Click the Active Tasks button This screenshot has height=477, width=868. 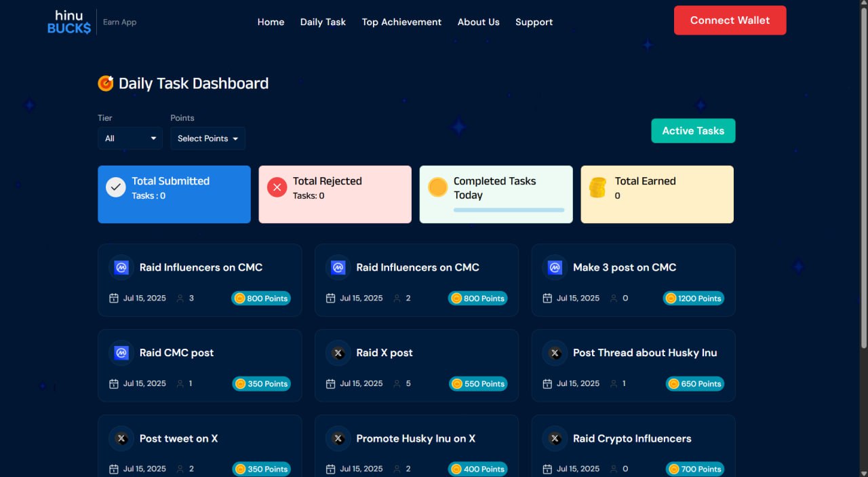click(x=693, y=131)
